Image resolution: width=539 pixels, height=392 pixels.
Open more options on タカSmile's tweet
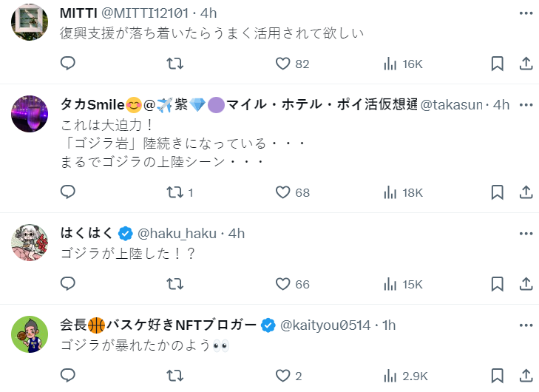(x=526, y=105)
